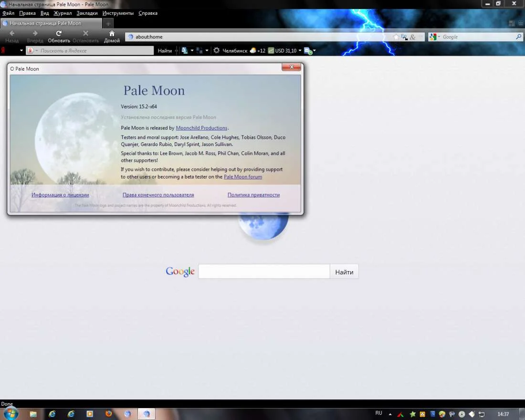Open Политика приватности link

coord(253,195)
